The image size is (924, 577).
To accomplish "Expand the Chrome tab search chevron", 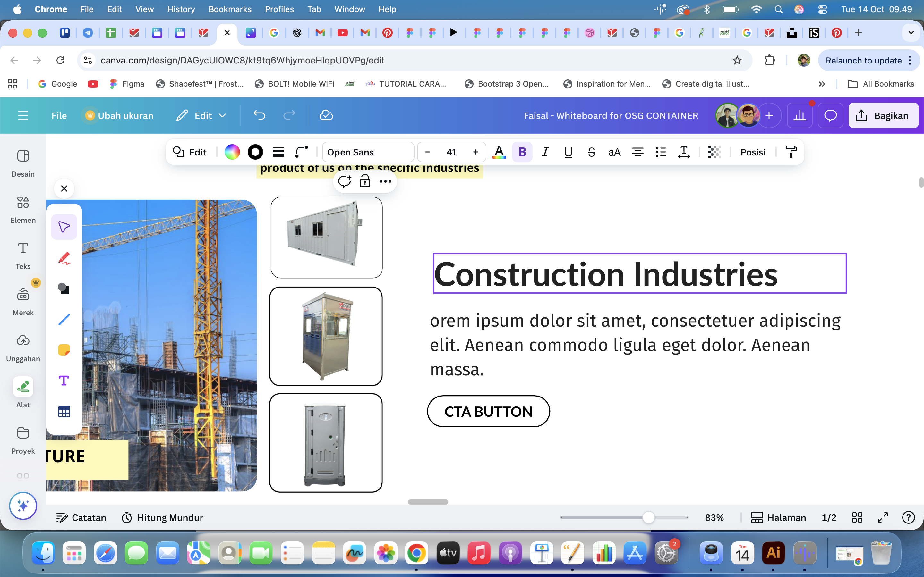I will click(x=911, y=33).
